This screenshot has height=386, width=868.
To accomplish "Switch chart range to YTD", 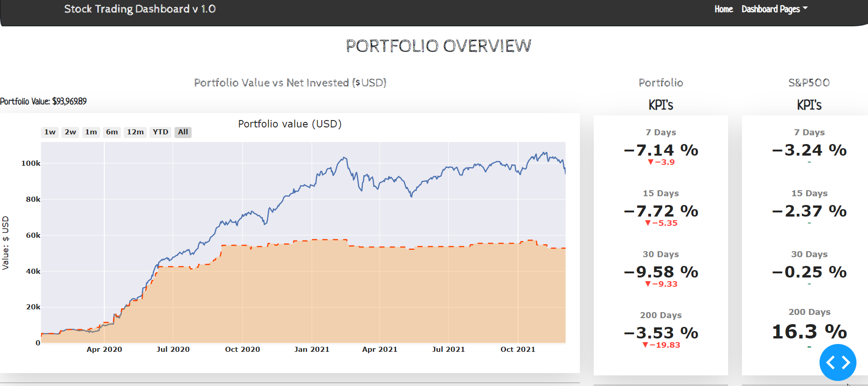I will click(160, 132).
